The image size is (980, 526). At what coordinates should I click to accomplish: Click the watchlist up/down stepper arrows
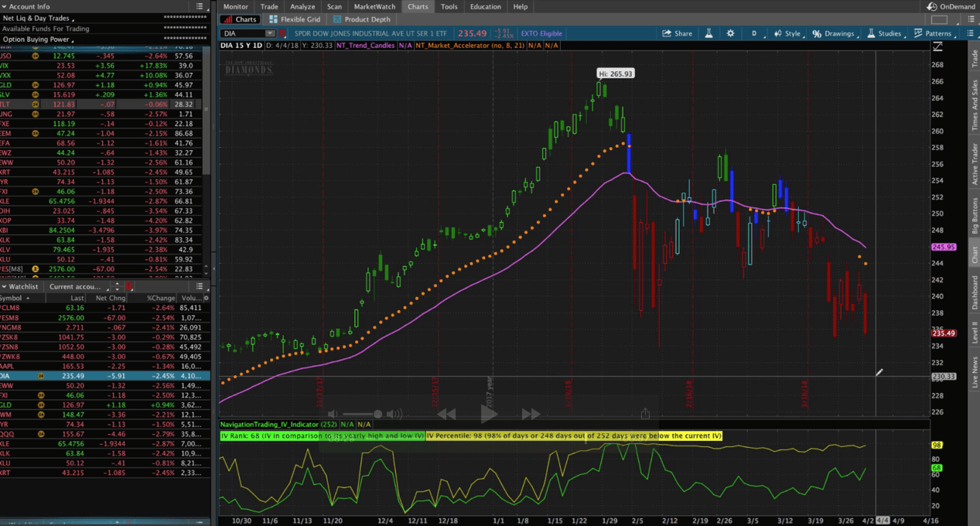click(x=118, y=286)
